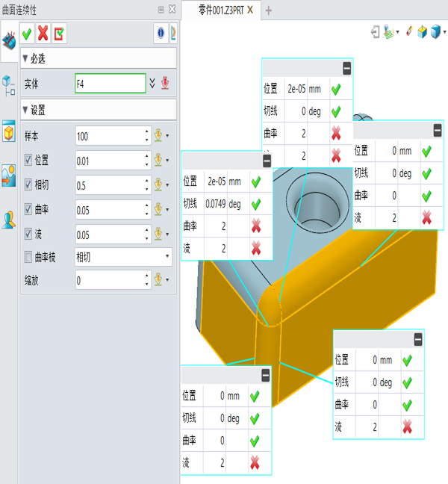Confirm with the green checkmark OK button
Screen dimensions: 448x484
(x=27, y=34)
